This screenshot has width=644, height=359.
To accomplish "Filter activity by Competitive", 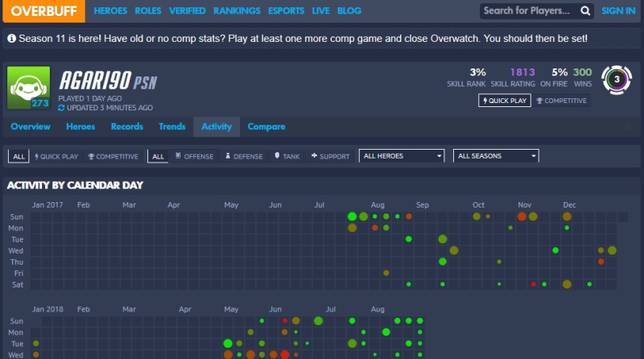I will (x=113, y=156).
